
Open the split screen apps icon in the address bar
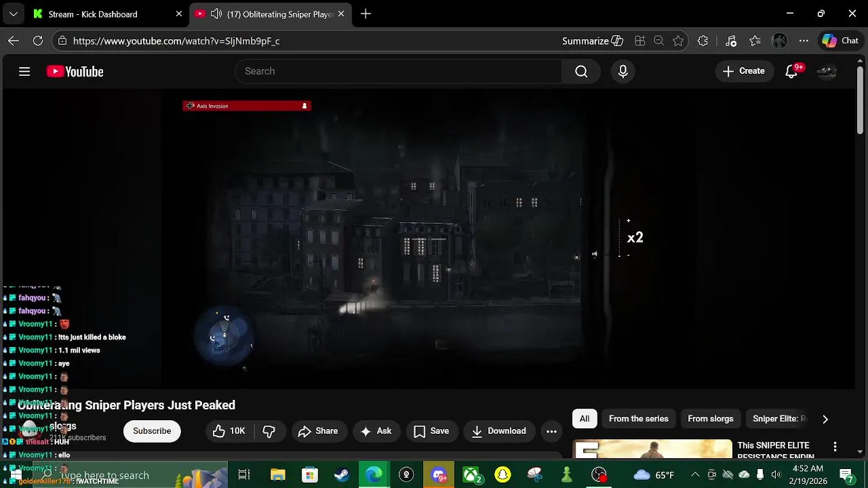[x=639, y=41]
